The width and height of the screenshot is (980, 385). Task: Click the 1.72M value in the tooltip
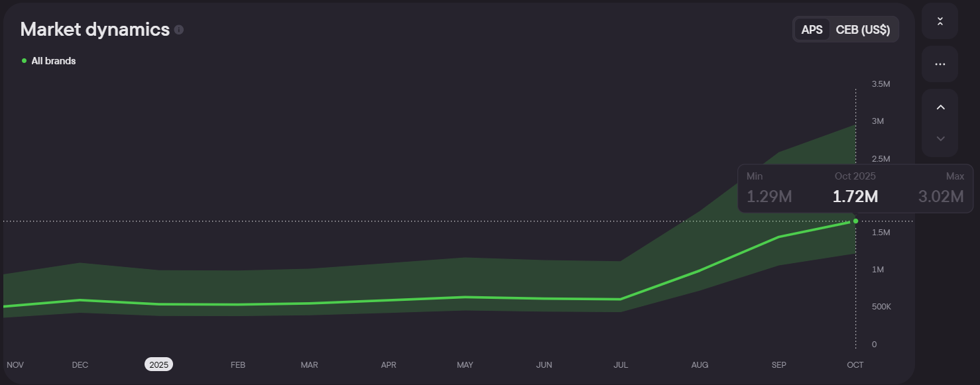855,196
